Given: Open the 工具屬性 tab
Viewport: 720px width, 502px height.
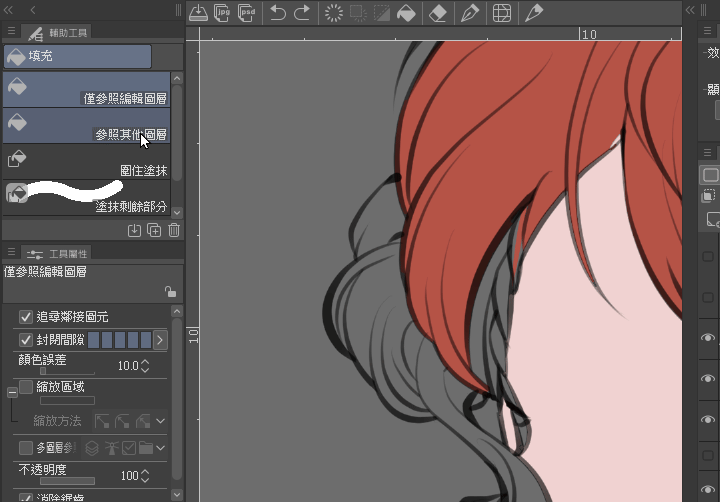Looking at the screenshot, I should tap(58, 254).
